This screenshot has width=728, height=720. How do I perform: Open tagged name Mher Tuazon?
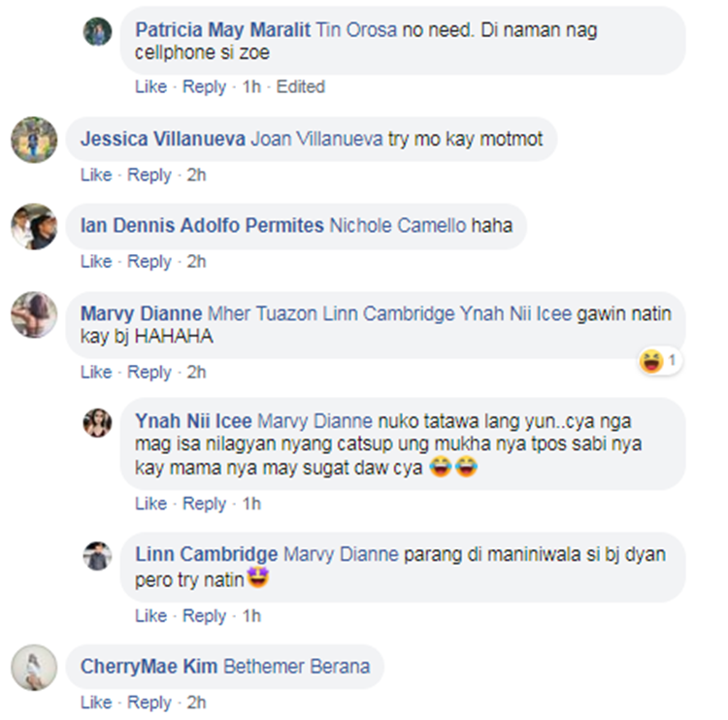[x=262, y=313]
